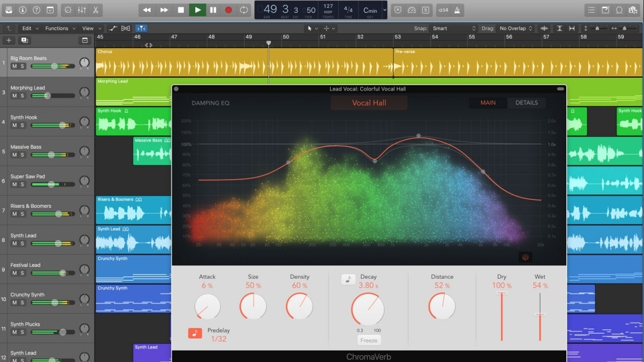
Task: Open the List Editors icon
Action: pos(591,10)
